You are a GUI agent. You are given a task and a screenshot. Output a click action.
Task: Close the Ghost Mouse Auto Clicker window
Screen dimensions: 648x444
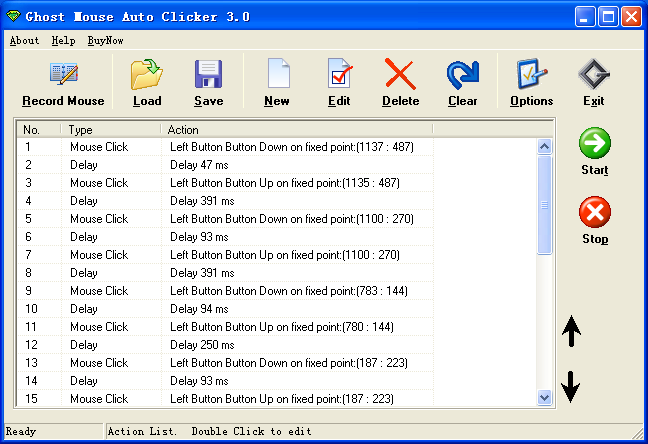click(x=631, y=17)
